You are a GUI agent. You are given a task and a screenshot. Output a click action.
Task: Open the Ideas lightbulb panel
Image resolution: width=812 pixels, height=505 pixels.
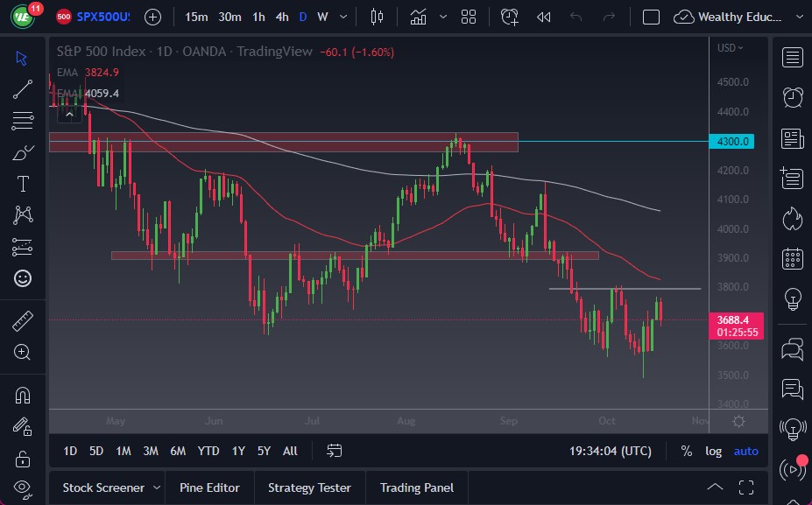point(791,298)
